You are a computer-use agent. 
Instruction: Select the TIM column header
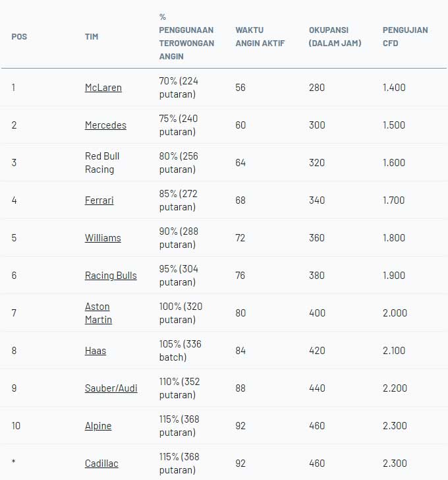tap(92, 37)
